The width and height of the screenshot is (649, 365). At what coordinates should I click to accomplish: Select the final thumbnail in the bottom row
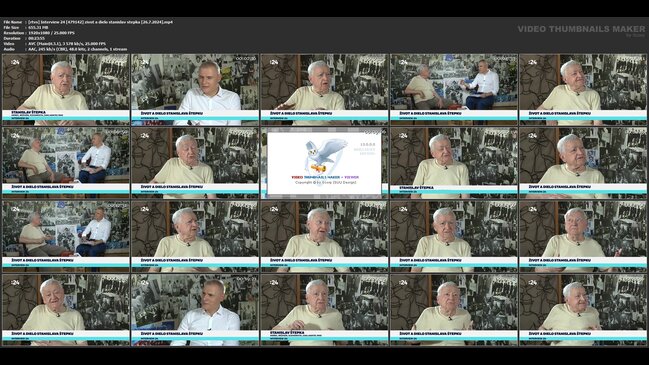(583, 310)
